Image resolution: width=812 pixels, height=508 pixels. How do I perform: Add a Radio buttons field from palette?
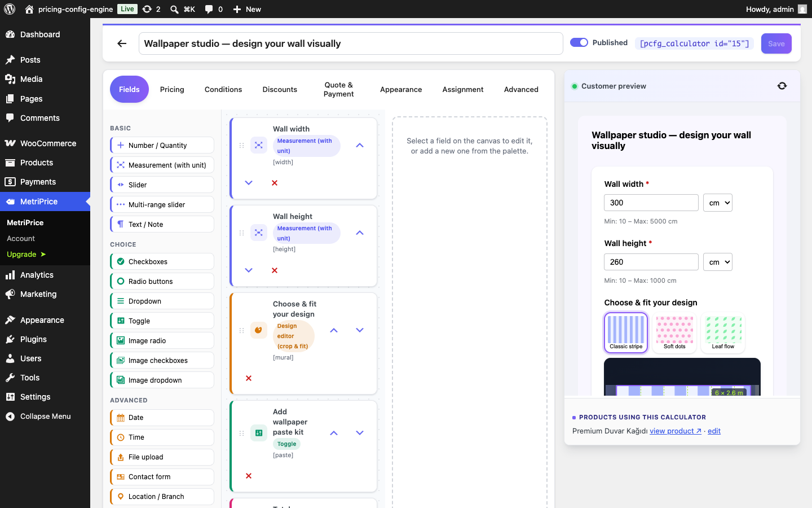162,281
